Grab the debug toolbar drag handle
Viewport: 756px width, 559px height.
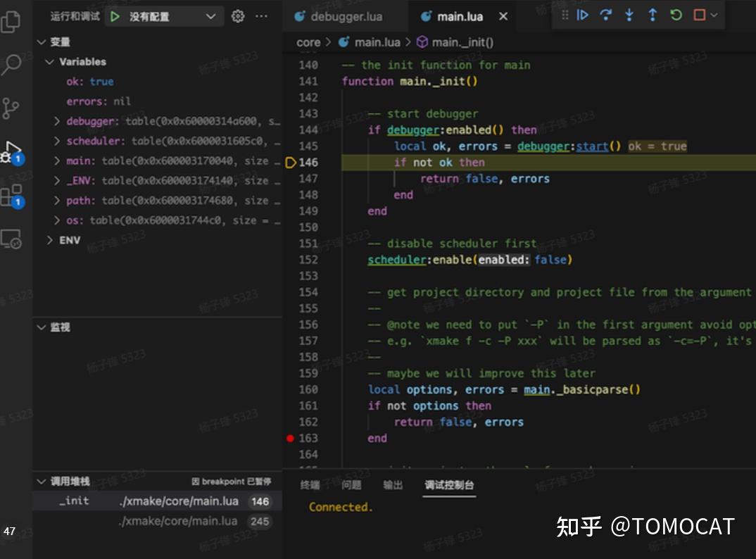565,15
